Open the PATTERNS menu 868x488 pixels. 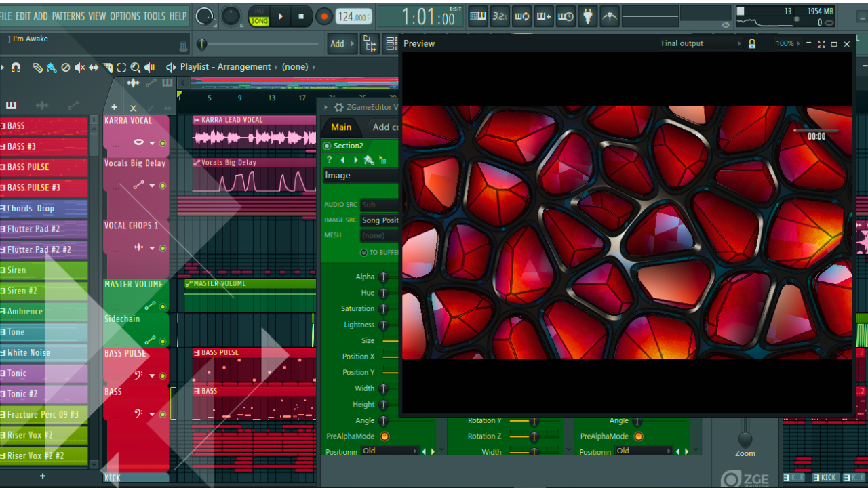click(68, 16)
